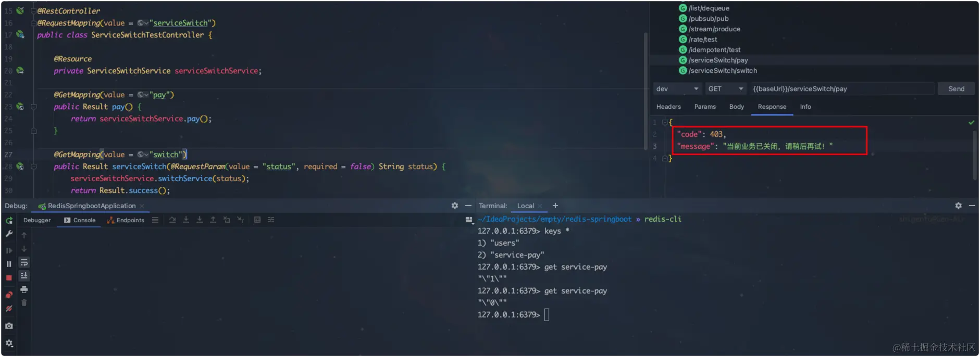
Task: Click the up arrow in the console toolbar
Action: (x=24, y=235)
